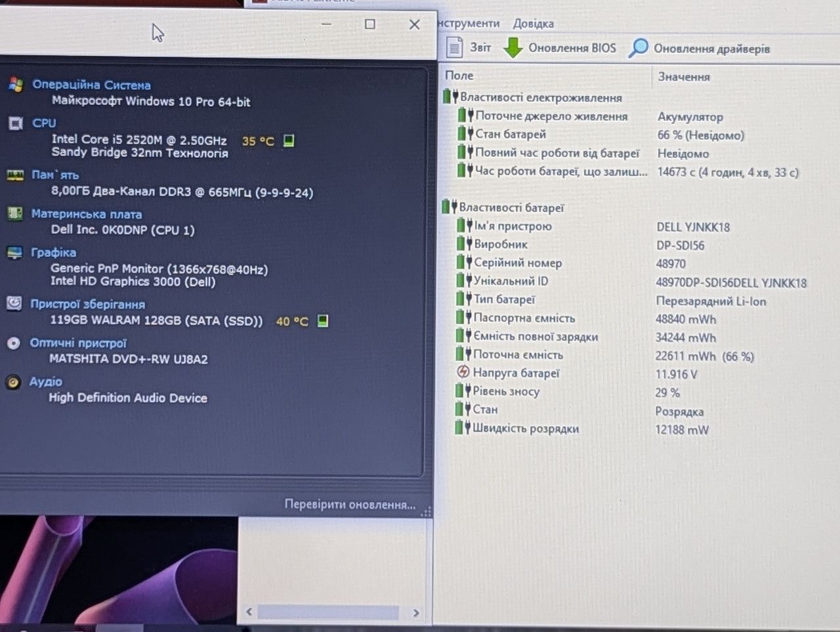Open the Графіка section link
The width and height of the screenshot is (840, 632).
click(53, 253)
